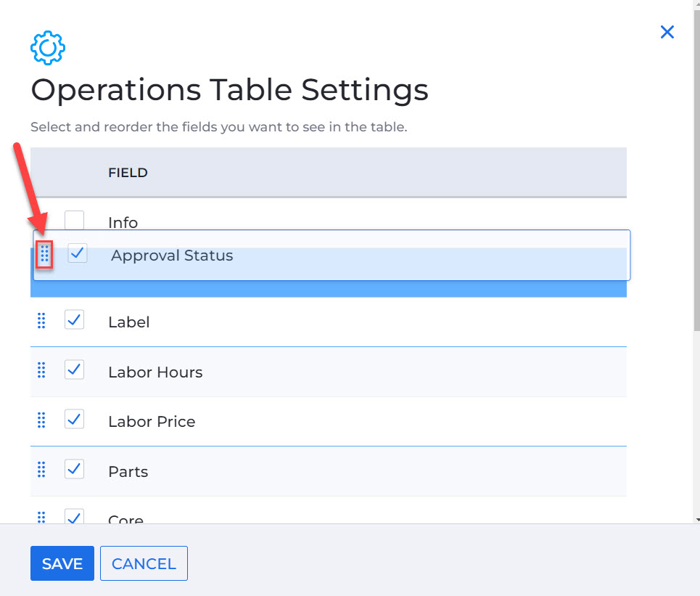Click the Parts row drag handle
Viewport: 700px width, 596px height.
[41, 469]
